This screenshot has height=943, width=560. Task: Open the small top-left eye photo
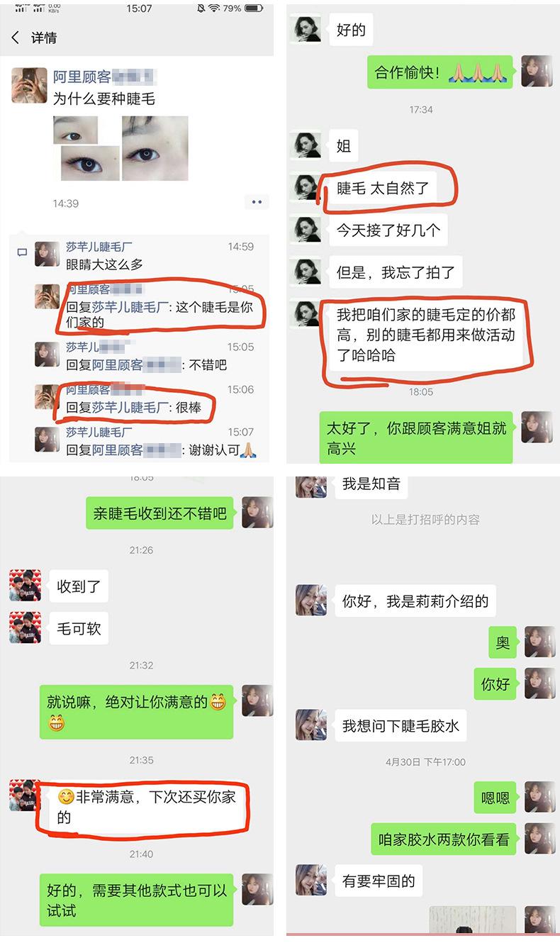[77, 130]
